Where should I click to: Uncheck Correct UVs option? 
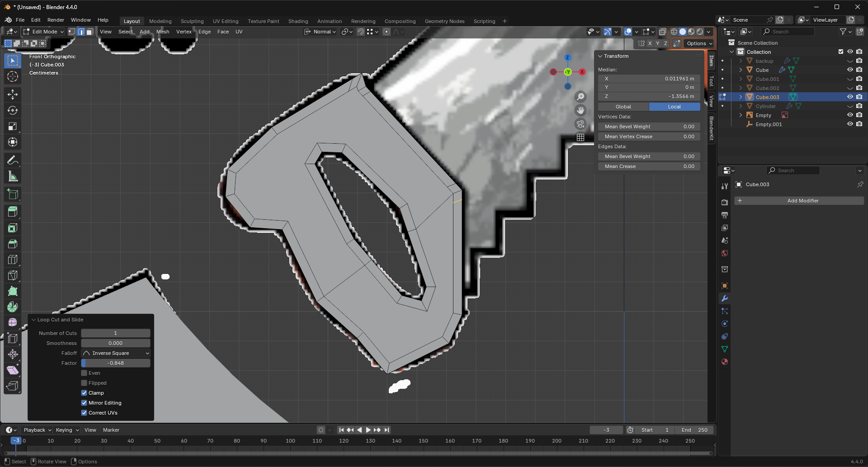[84, 413]
